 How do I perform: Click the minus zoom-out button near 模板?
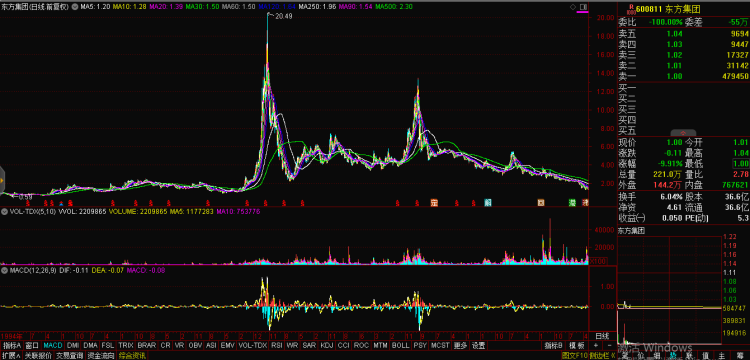pyautogui.click(x=610, y=345)
